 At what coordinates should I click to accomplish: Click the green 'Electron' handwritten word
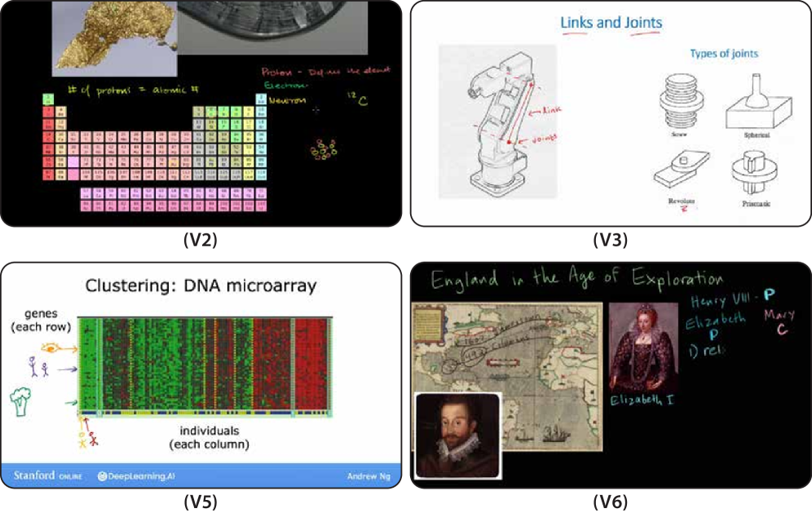point(285,86)
